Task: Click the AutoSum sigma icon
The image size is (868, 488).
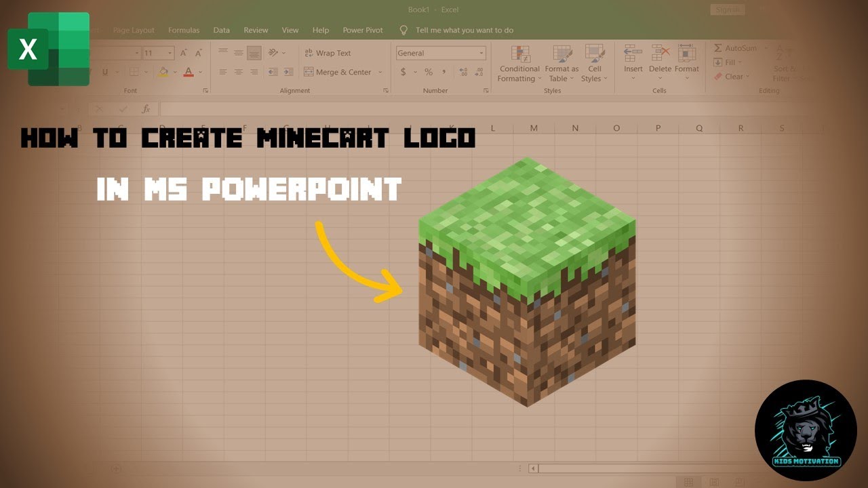Action: (x=718, y=48)
